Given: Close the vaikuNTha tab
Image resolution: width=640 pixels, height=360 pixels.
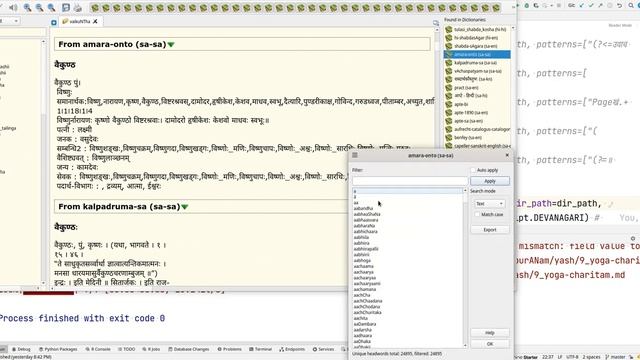Looking at the screenshot, I should pyautogui.click(x=95, y=21).
